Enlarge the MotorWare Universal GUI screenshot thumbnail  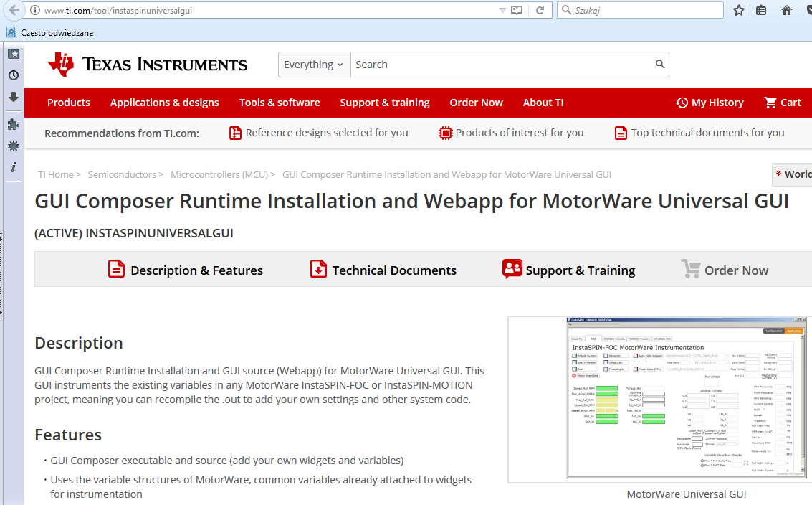click(686, 397)
